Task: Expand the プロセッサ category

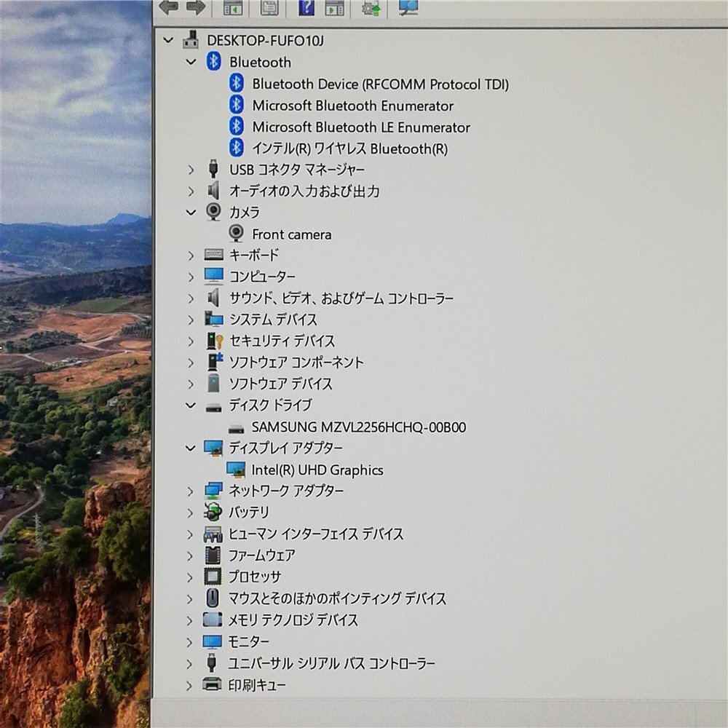Action: pos(189,577)
